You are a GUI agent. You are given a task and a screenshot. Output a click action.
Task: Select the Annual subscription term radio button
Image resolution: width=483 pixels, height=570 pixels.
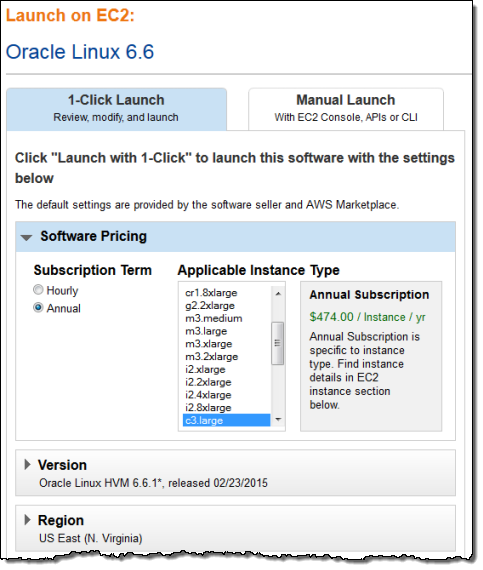pyautogui.click(x=38, y=309)
